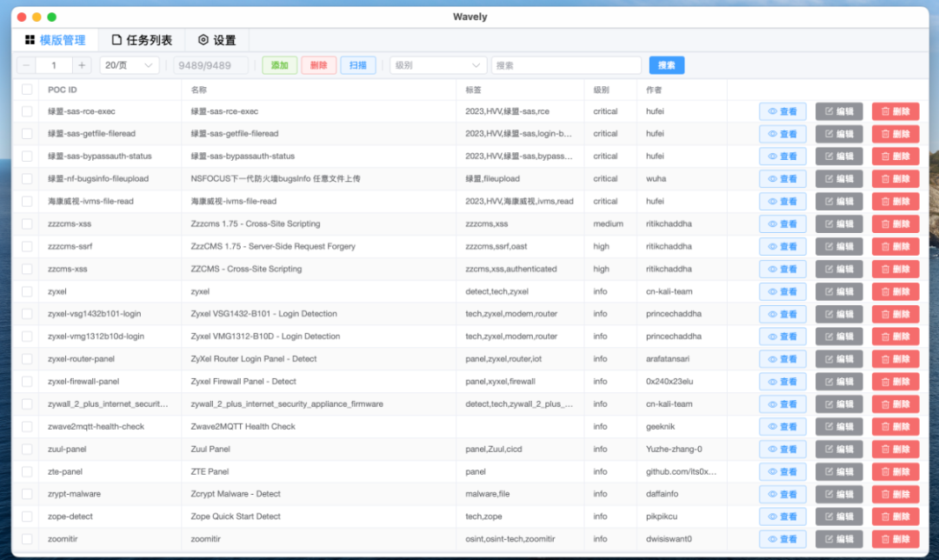Edit the zzcms-xss template
The height and width of the screenshot is (560, 939).
coord(839,269)
